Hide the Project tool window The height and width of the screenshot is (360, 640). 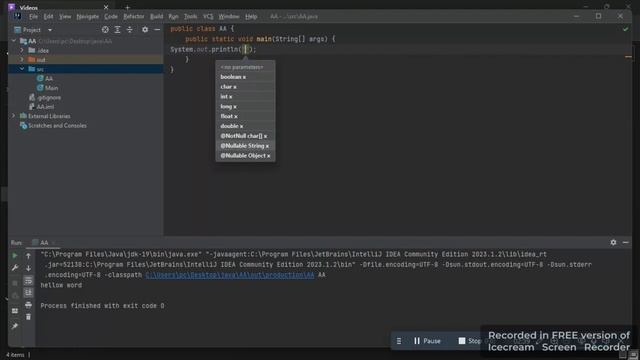[157, 29]
